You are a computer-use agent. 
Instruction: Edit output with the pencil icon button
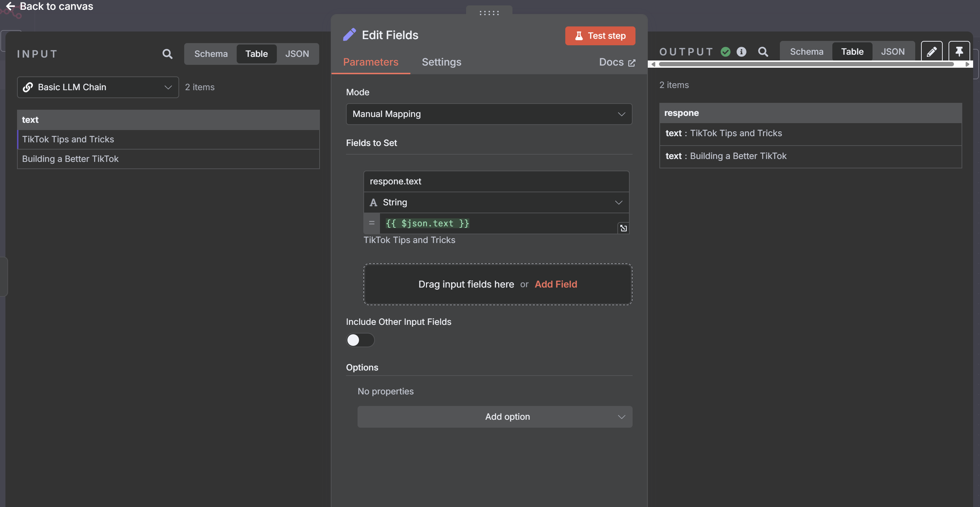coord(932,51)
